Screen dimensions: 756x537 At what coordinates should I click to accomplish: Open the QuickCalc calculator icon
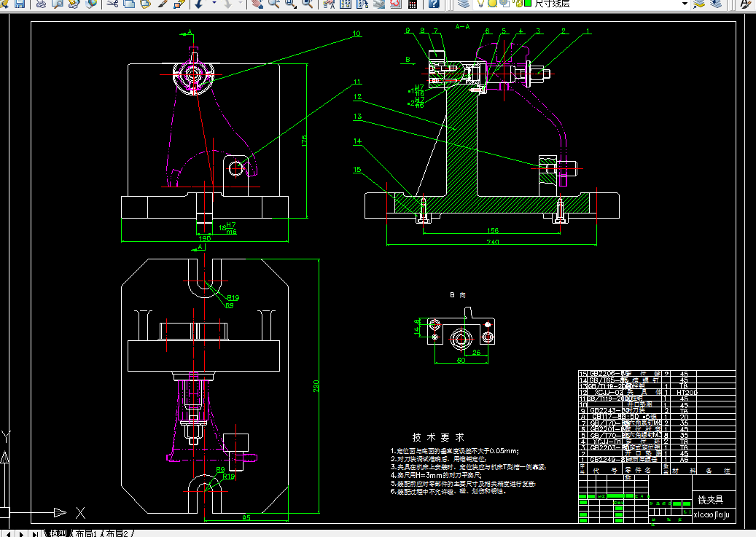tap(412, 4)
